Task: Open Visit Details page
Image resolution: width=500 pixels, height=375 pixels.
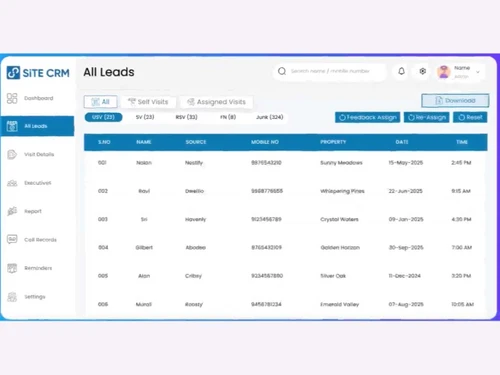Action: (x=39, y=154)
